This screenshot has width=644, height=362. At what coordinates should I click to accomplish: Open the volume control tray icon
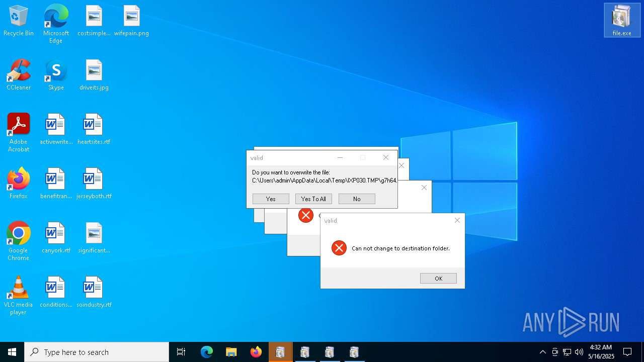pyautogui.click(x=579, y=352)
